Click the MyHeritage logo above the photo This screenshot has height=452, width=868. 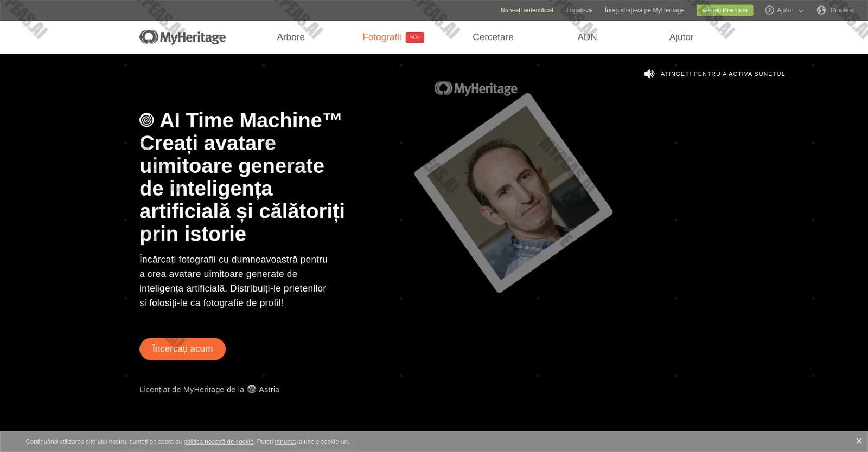[x=476, y=88]
